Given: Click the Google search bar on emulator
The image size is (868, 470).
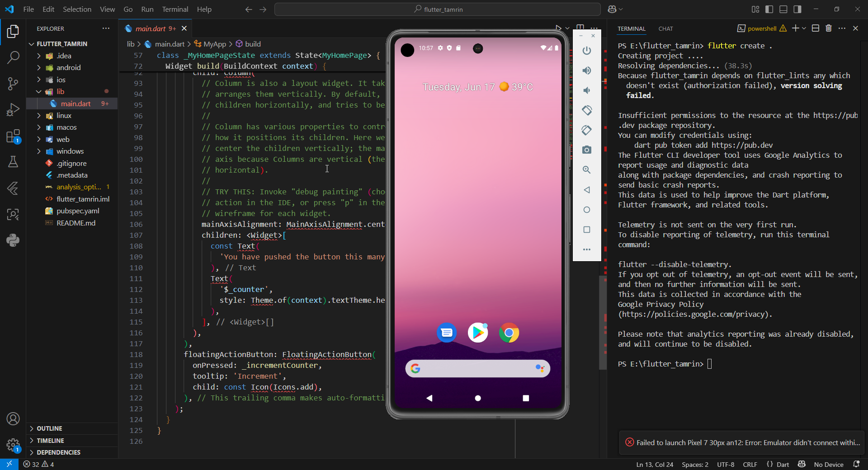Looking at the screenshot, I should pyautogui.click(x=477, y=369).
